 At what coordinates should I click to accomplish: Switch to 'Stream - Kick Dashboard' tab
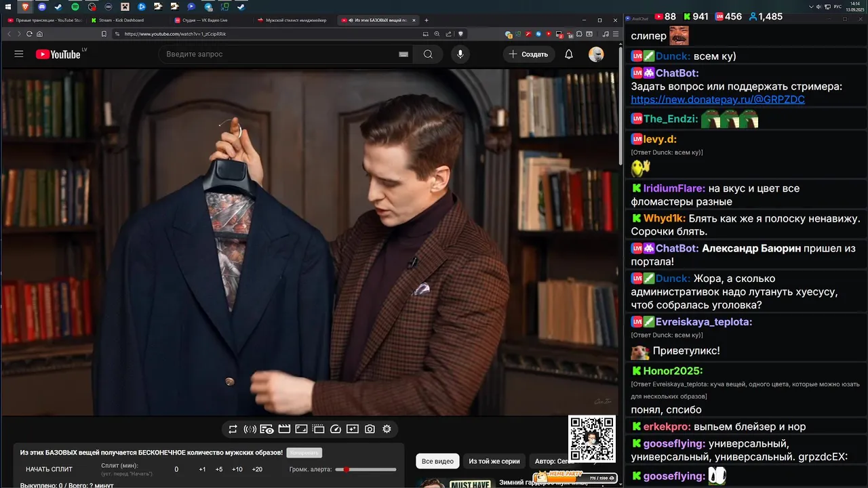click(x=127, y=20)
